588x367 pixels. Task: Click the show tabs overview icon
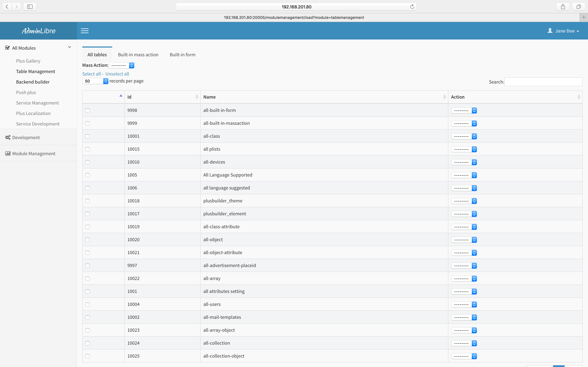pos(579,7)
